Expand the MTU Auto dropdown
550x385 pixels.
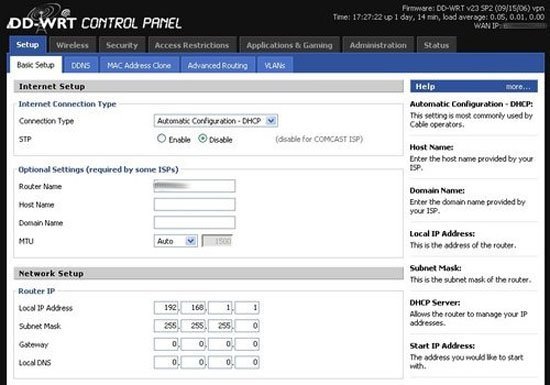175,241
